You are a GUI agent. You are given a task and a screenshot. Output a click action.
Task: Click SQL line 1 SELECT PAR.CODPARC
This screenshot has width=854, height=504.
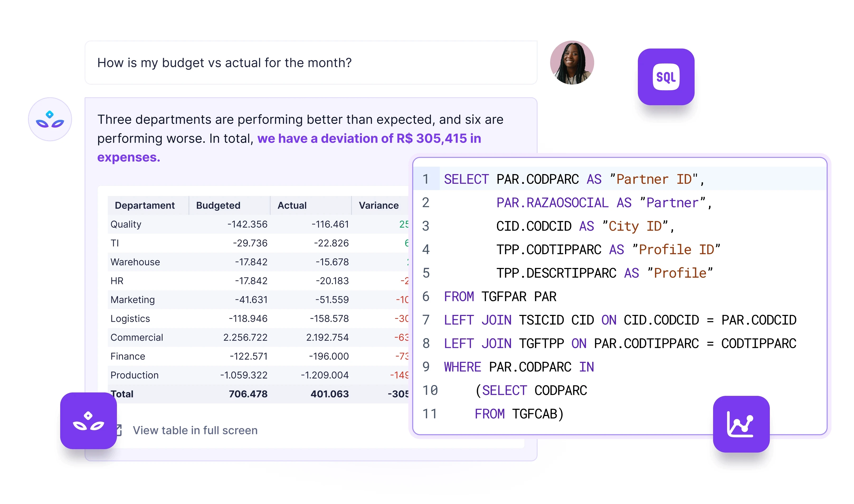pos(511,179)
